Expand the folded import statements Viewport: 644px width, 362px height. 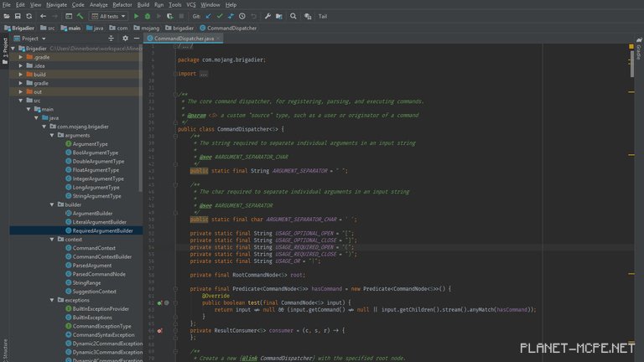click(x=203, y=74)
